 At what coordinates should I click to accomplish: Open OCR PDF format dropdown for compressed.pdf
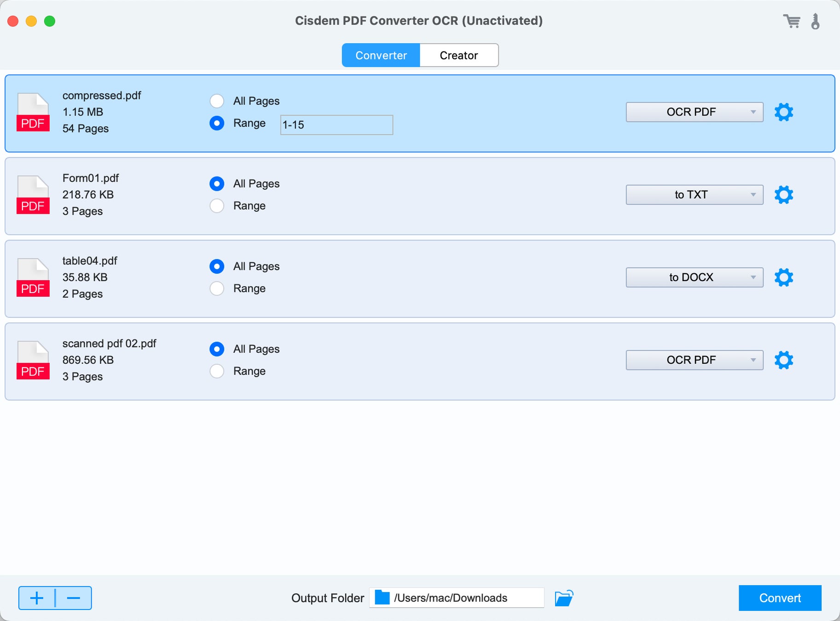click(x=695, y=112)
